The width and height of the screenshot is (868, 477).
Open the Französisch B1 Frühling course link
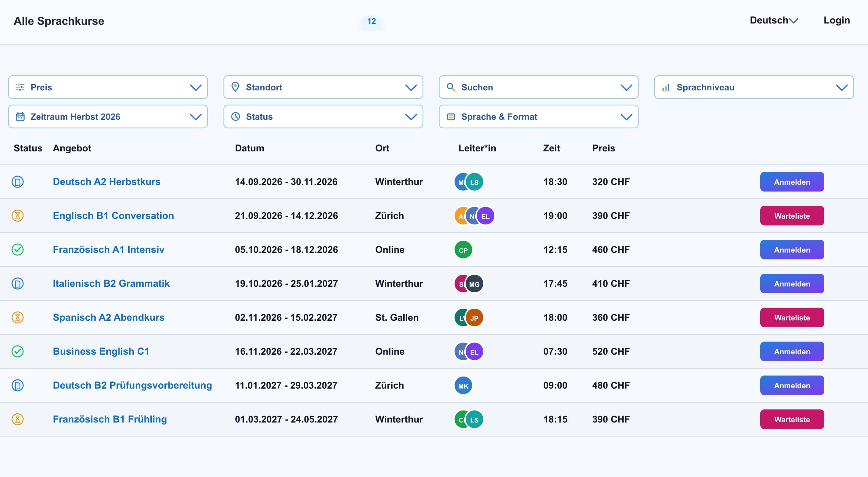click(110, 419)
